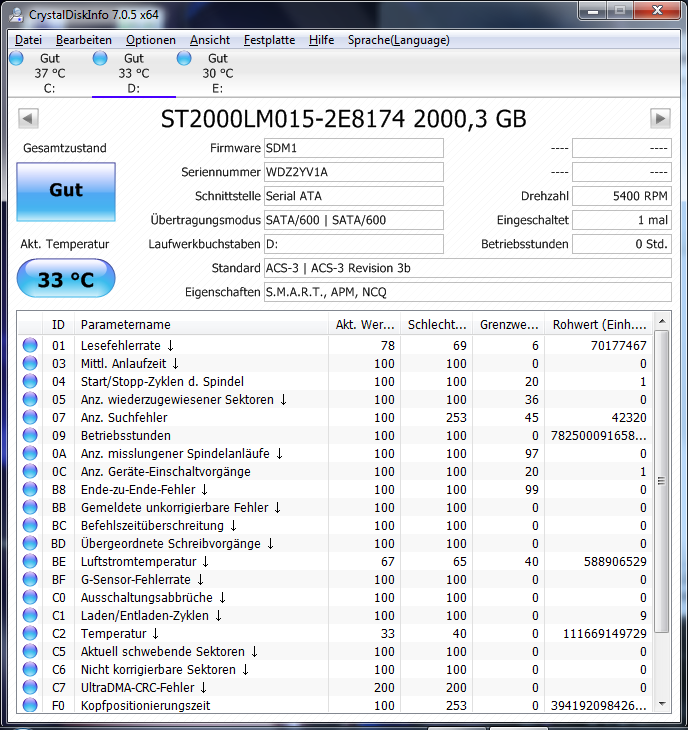Click the Firmware field SDM1

[354, 148]
